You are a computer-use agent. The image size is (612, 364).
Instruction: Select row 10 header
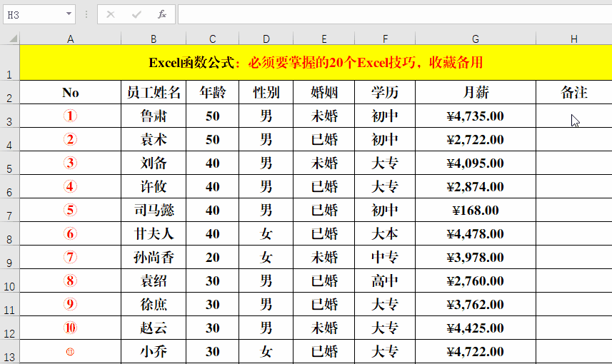(10, 281)
